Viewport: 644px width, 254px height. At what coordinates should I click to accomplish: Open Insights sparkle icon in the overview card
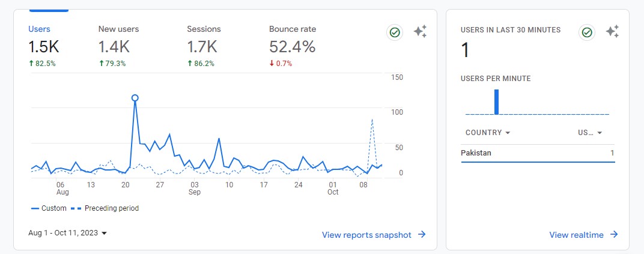(421, 32)
